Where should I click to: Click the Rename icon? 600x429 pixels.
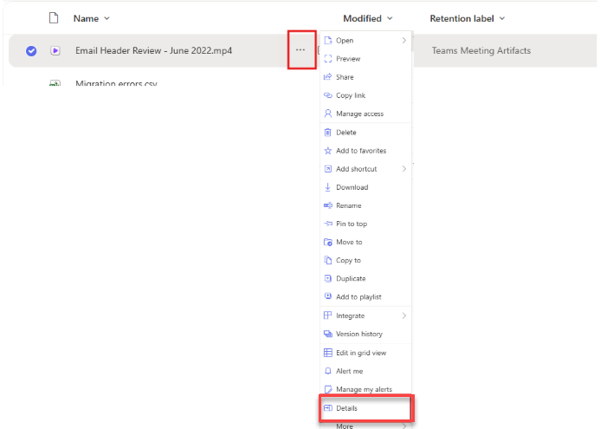pos(328,206)
